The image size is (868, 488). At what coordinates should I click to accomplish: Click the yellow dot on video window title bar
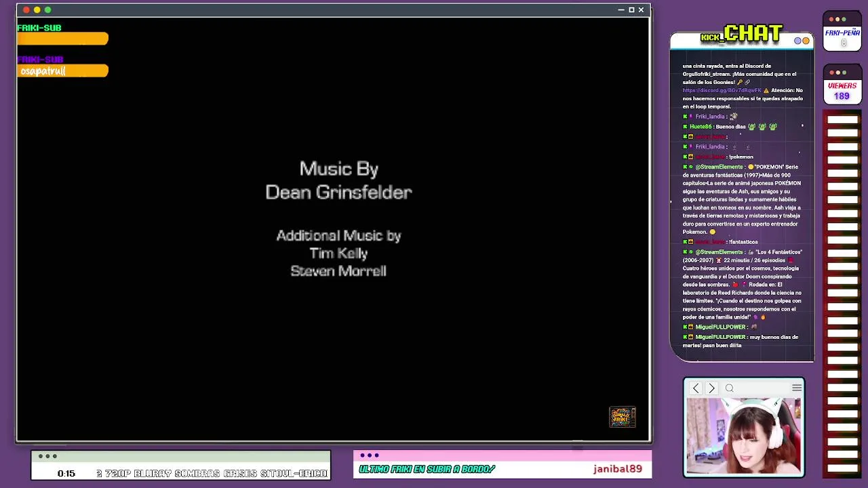(x=37, y=10)
